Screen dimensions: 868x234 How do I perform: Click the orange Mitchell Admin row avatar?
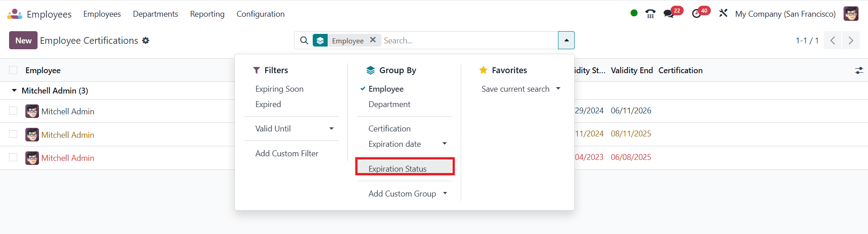[32, 135]
